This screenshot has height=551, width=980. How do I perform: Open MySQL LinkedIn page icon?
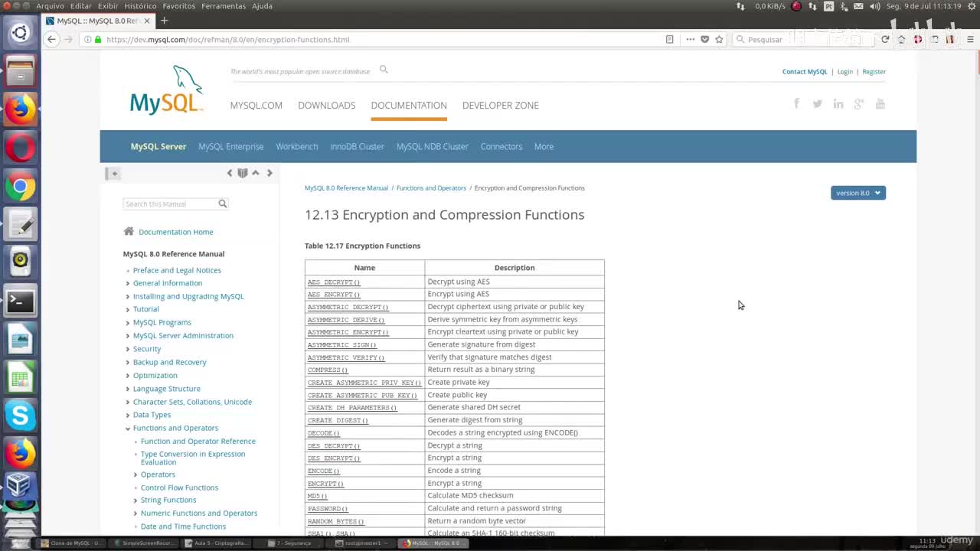[x=838, y=104]
